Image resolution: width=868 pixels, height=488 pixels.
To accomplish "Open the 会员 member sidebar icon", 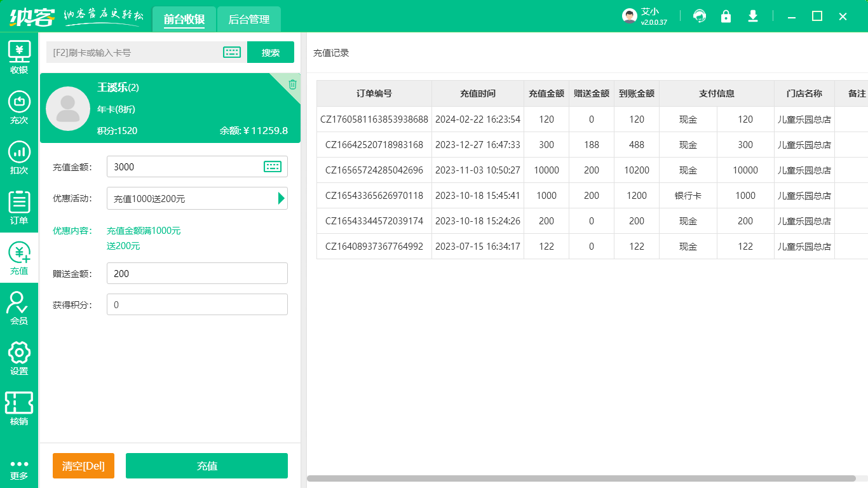I will pyautogui.click(x=19, y=308).
